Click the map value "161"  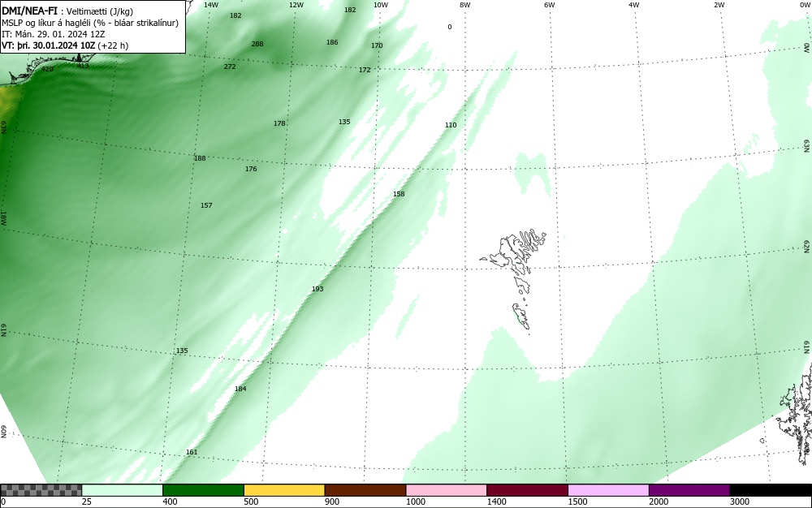coord(192,452)
